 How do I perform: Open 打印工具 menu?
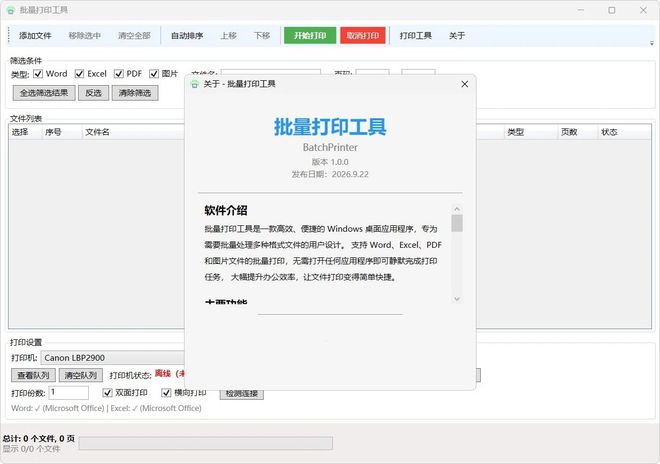coord(415,36)
